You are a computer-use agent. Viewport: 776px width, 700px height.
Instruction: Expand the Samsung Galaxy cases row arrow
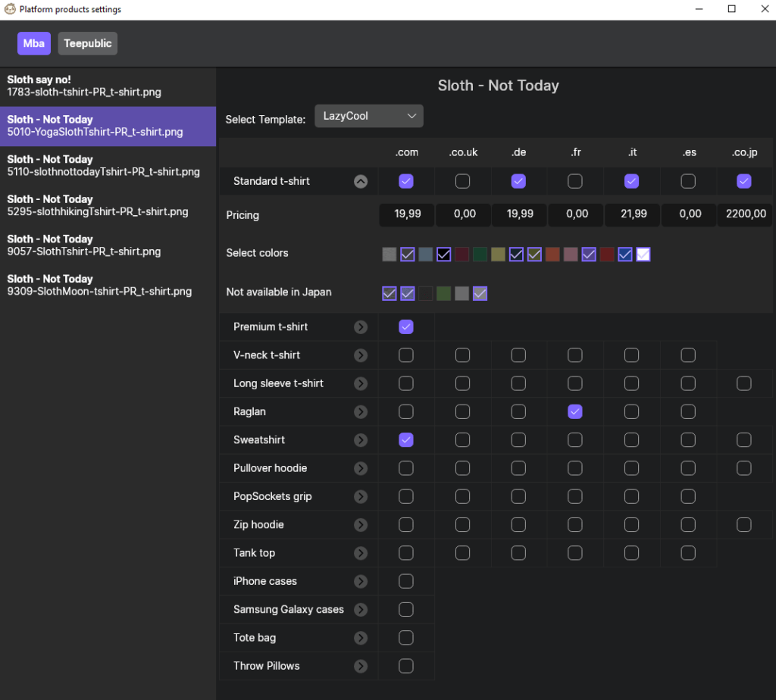(x=361, y=610)
